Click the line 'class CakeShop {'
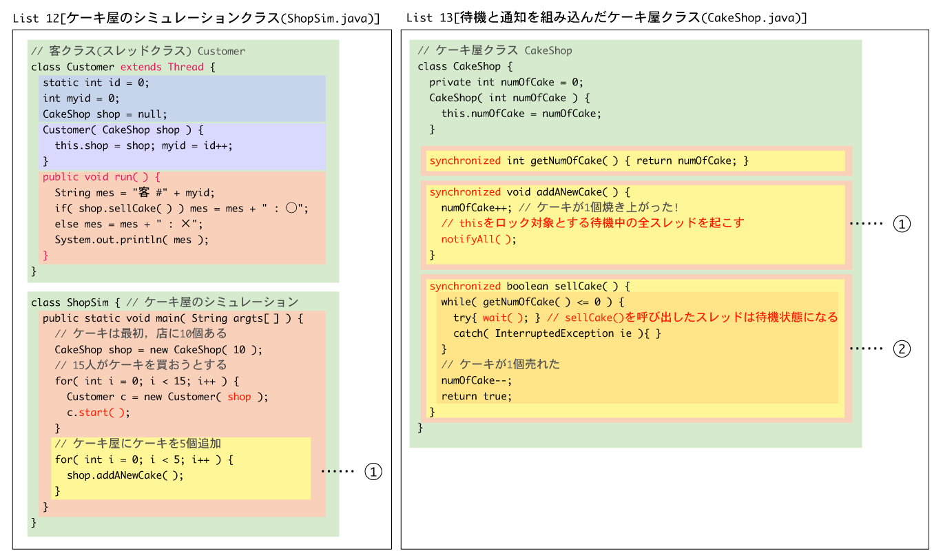 (x=465, y=67)
